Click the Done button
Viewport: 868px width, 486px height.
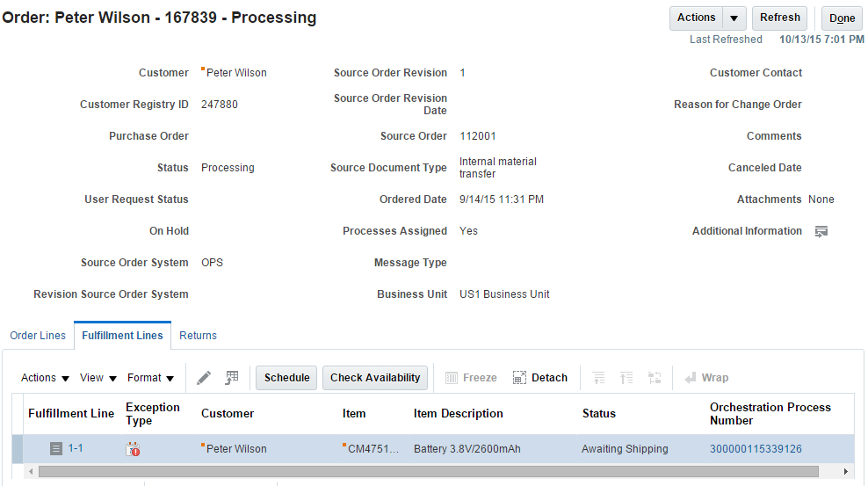[x=842, y=18]
